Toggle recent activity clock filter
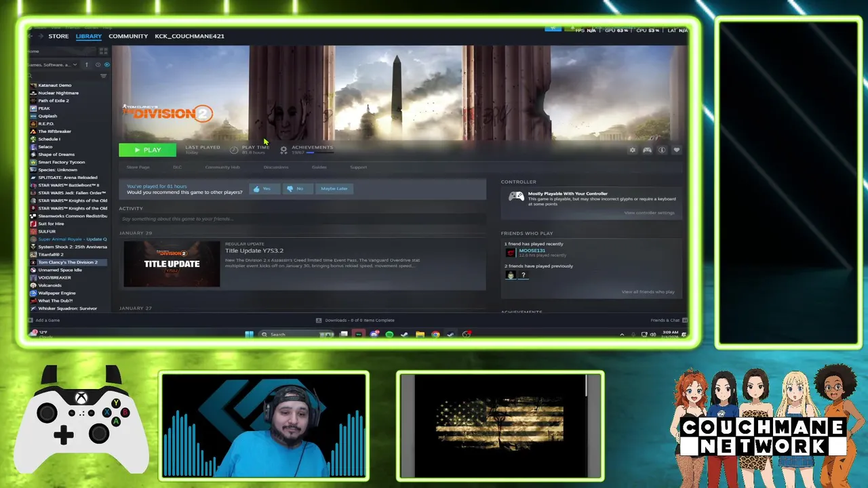 tap(98, 64)
